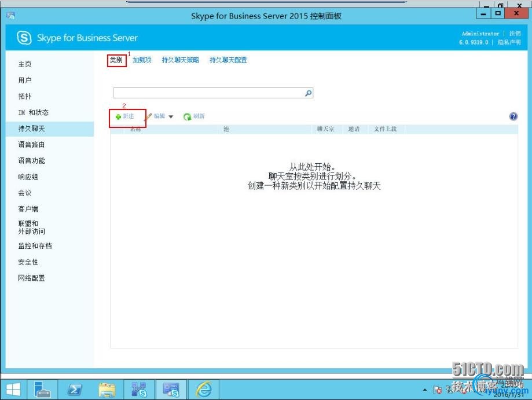Open the Windows Start button
The height and width of the screenshot is (400, 532).
point(13,390)
